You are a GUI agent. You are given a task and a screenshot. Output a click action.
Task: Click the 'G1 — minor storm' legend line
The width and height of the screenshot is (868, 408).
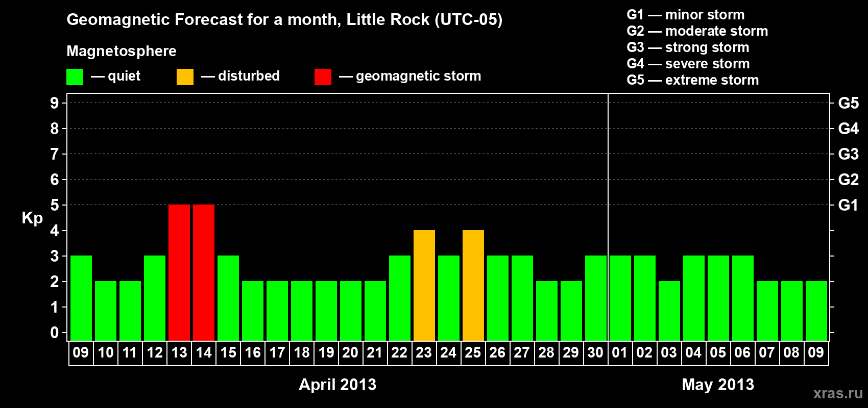686,15
